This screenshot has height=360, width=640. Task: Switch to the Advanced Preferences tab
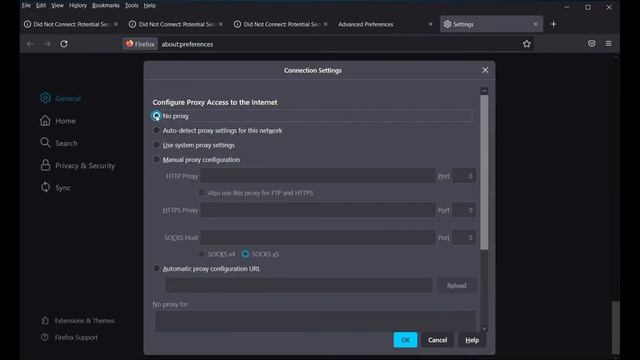pyautogui.click(x=384, y=24)
